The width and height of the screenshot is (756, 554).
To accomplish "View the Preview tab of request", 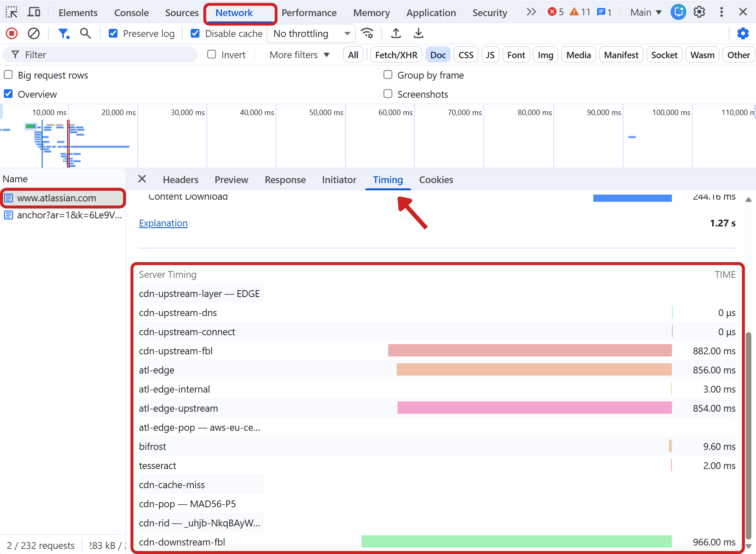I will tap(231, 180).
